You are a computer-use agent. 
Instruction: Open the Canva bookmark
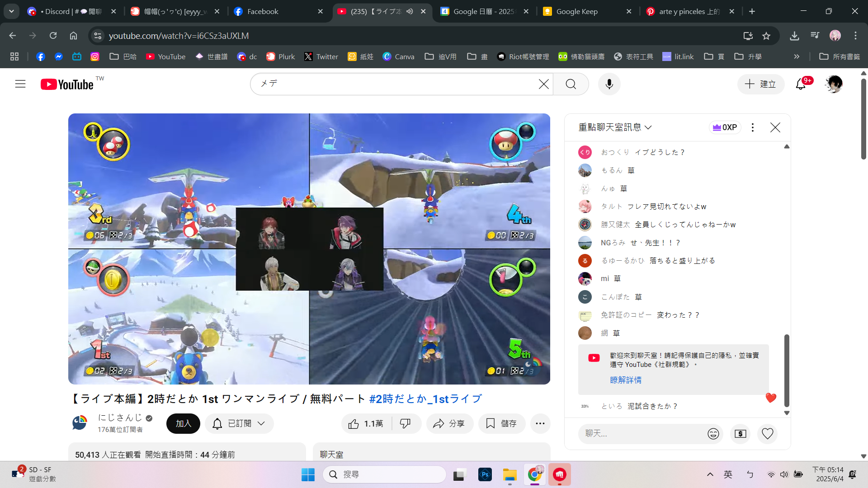398,57
